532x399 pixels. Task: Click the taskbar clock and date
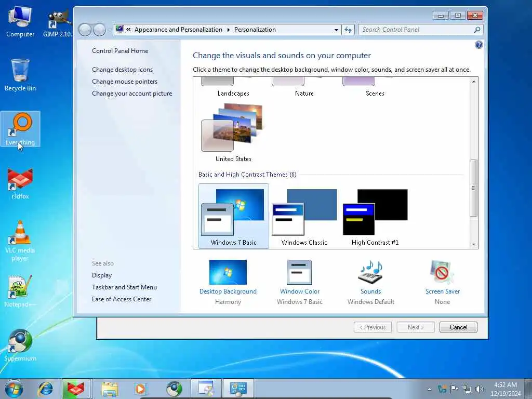[506, 389]
